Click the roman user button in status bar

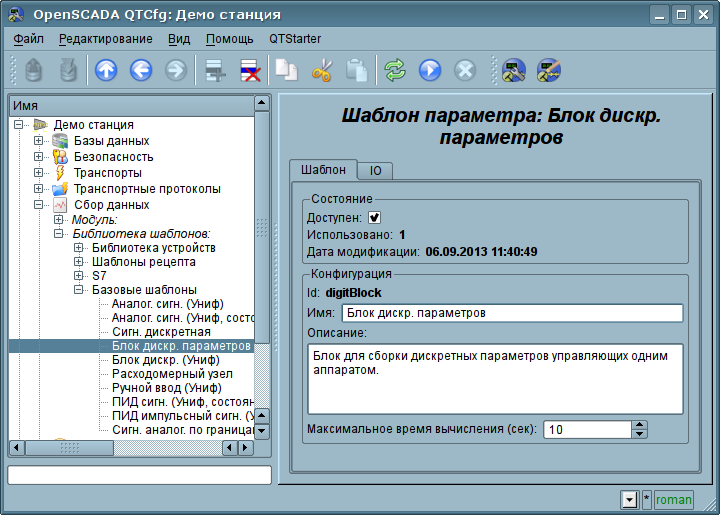[x=674, y=499]
